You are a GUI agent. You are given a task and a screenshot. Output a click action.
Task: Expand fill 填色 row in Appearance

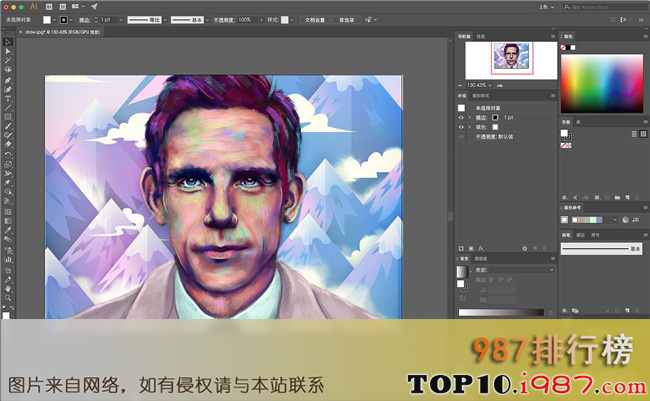pyautogui.click(x=470, y=127)
